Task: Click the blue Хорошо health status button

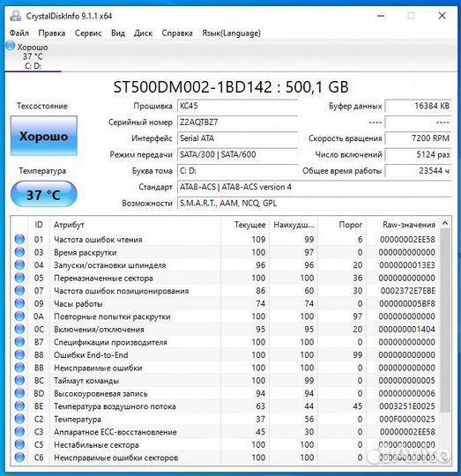Action: [44, 136]
